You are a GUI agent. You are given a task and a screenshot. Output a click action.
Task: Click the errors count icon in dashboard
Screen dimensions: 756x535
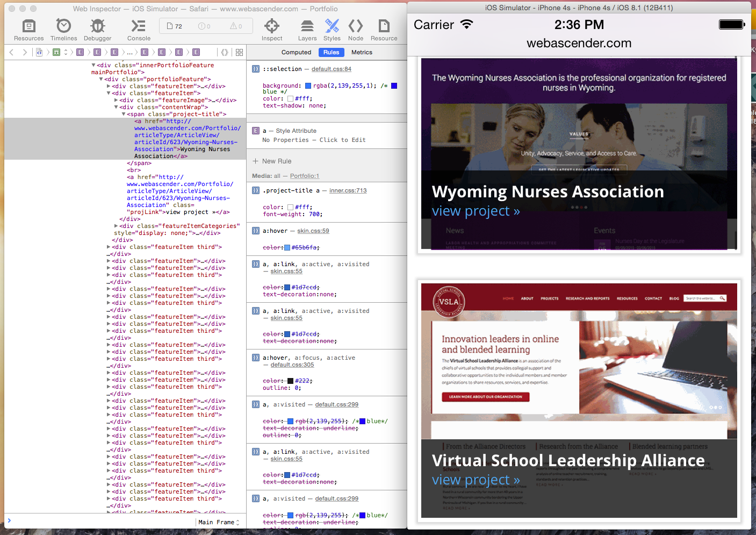pyautogui.click(x=204, y=26)
